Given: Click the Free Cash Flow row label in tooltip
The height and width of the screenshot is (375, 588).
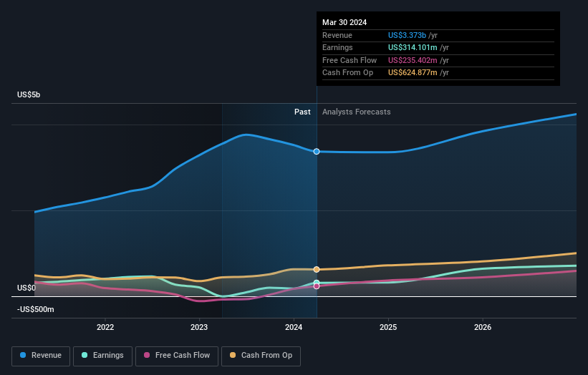Looking at the screenshot, I should point(350,60).
